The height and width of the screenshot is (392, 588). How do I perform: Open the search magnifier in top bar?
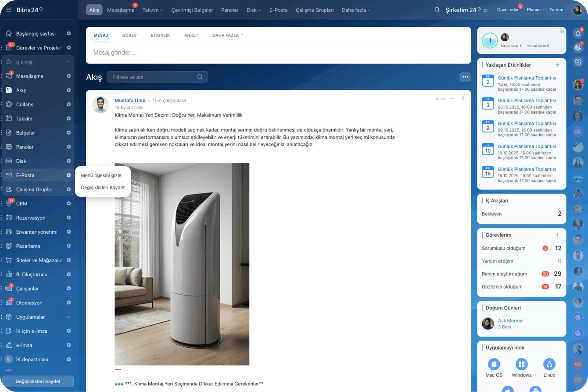pos(437,10)
